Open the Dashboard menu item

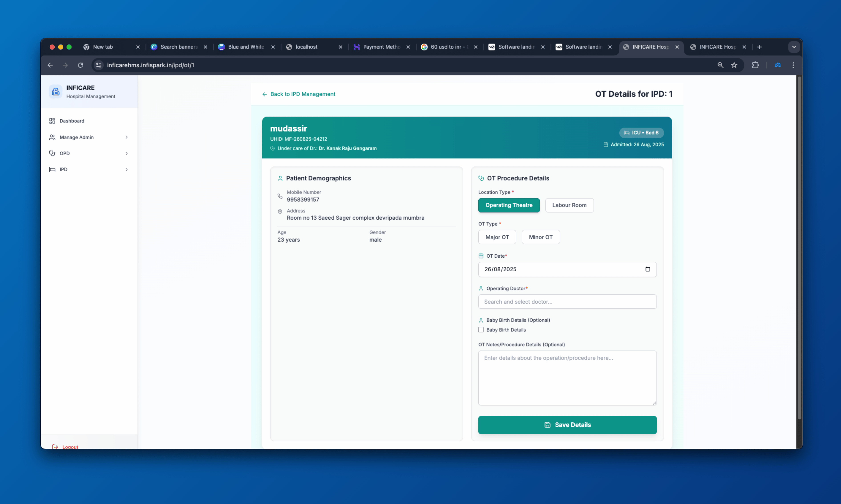coord(72,121)
